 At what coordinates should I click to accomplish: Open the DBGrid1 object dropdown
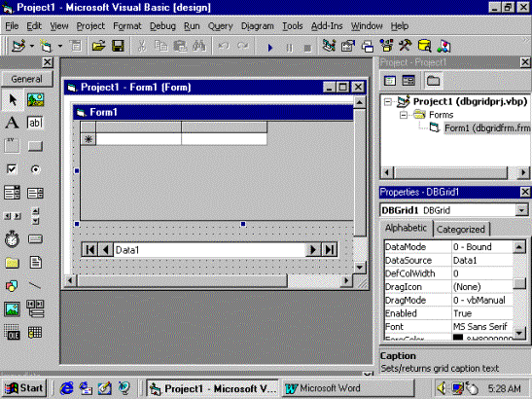[x=522, y=210]
